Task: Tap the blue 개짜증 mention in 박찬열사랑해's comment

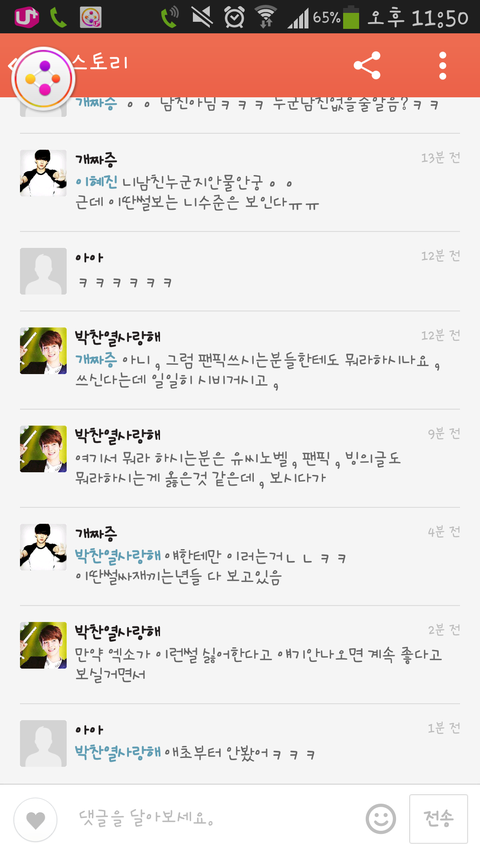Action: pyautogui.click(x=96, y=360)
